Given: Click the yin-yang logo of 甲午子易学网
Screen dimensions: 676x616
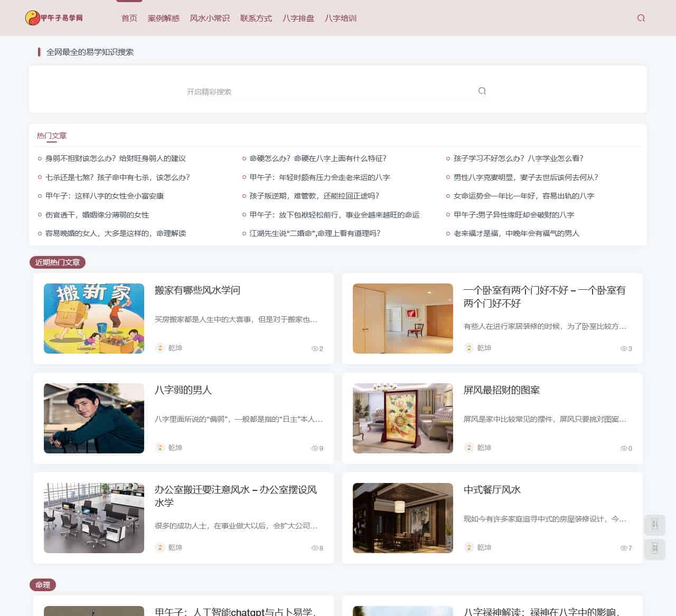Looking at the screenshot, I should [32, 17].
